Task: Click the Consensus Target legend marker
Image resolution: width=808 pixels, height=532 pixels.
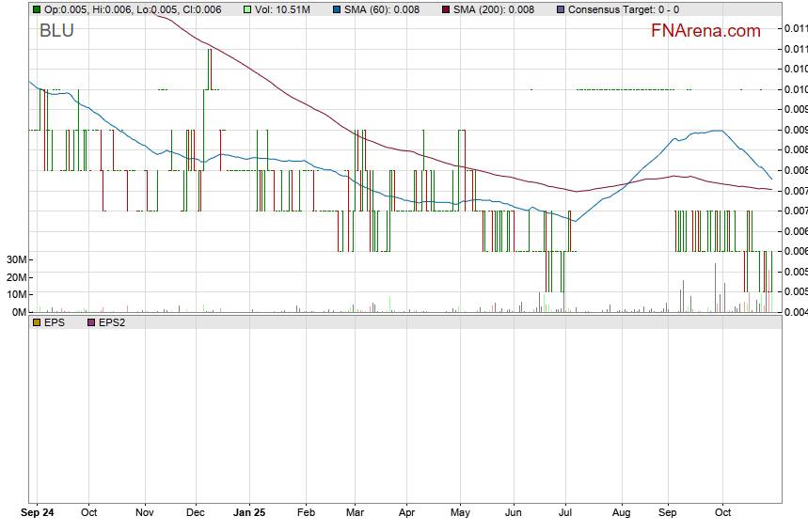Action: pos(561,9)
